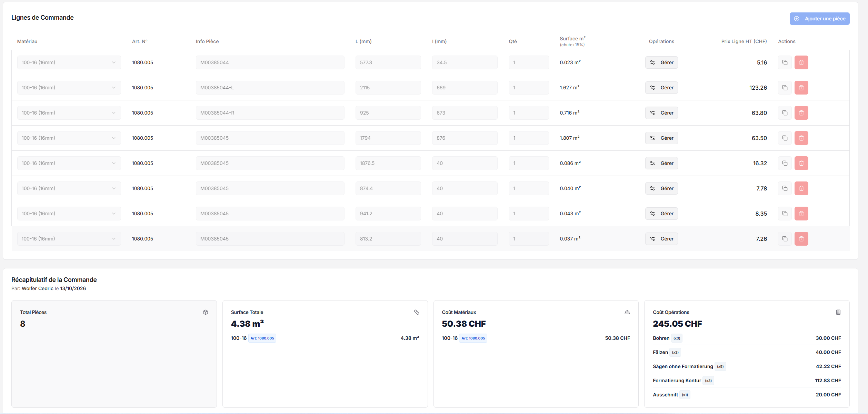Trash the line priced 7.78

[x=801, y=188]
